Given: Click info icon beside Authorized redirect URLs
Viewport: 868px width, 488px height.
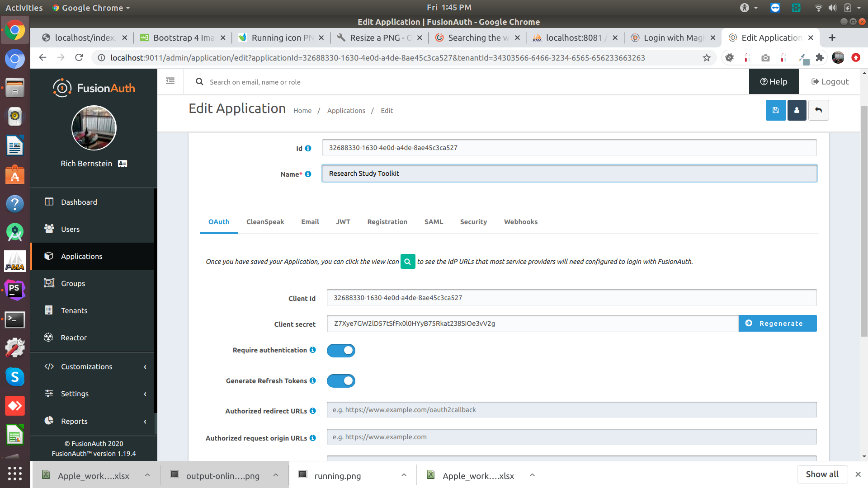Looking at the screenshot, I should pyautogui.click(x=312, y=411).
